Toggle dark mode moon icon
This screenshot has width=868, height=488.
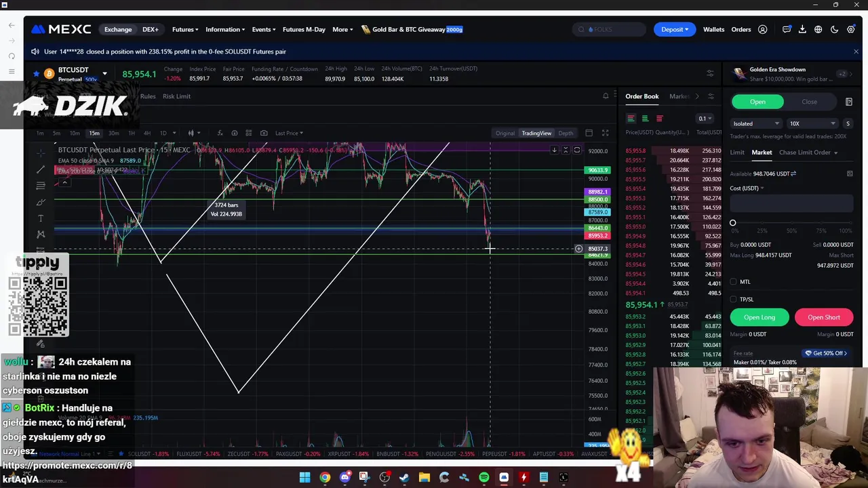point(835,30)
